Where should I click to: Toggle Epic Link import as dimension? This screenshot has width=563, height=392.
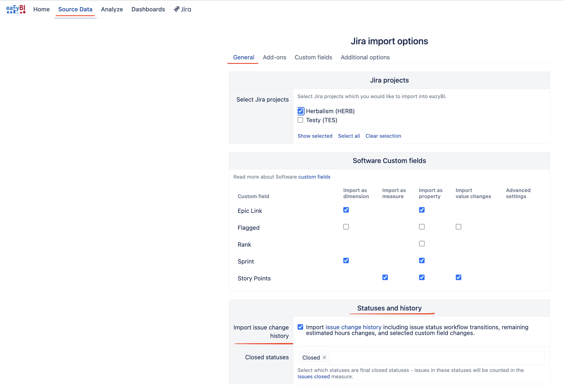coord(346,210)
